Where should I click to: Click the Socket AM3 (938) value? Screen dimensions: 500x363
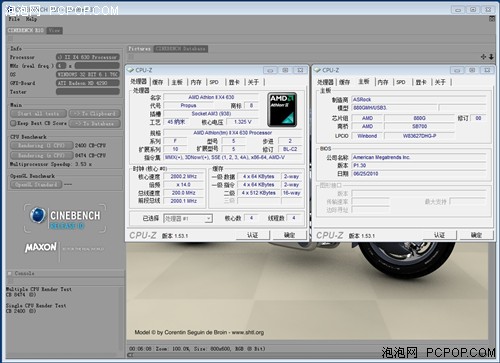click(211, 114)
